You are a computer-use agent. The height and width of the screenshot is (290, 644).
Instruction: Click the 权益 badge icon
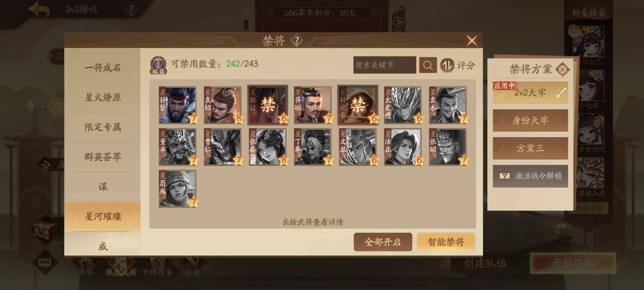(x=158, y=65)
